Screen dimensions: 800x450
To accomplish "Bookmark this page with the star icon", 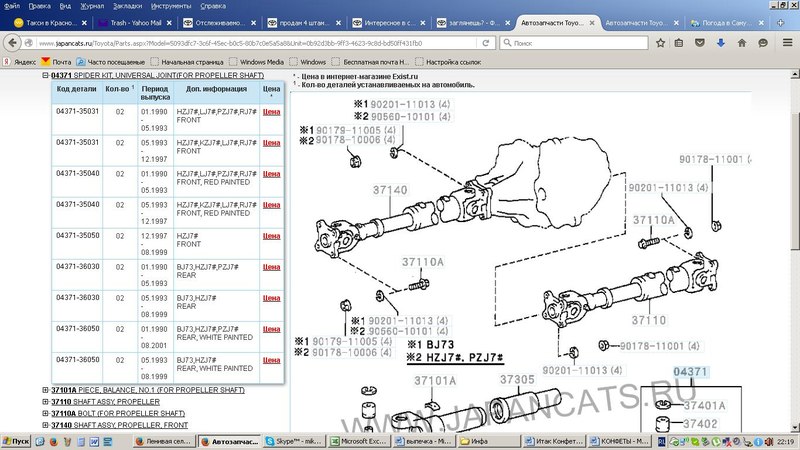I will click(660, 43).
